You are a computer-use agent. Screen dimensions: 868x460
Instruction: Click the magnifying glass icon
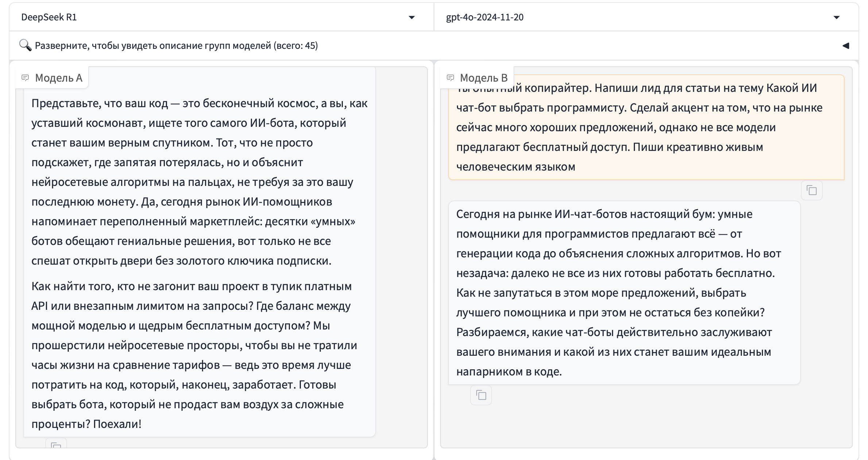pos(25,46)
